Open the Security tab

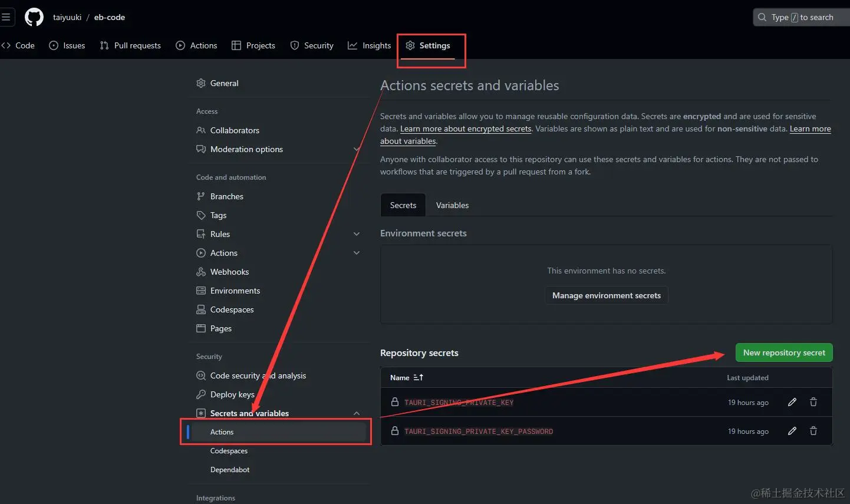click(312, 45)
